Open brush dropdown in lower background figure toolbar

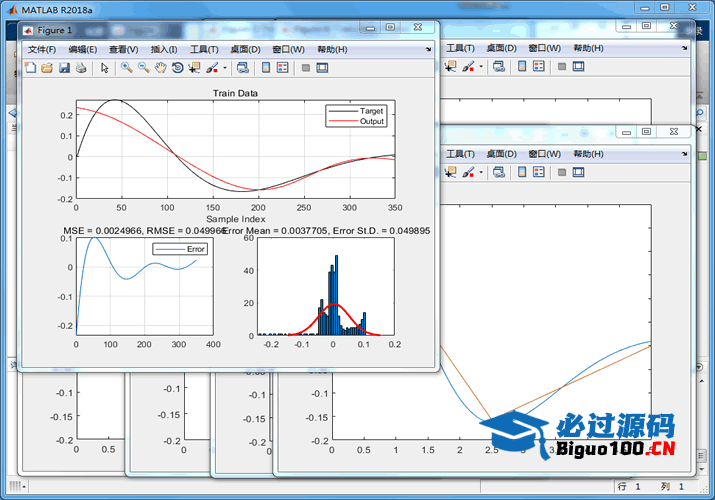coord(481,172)
